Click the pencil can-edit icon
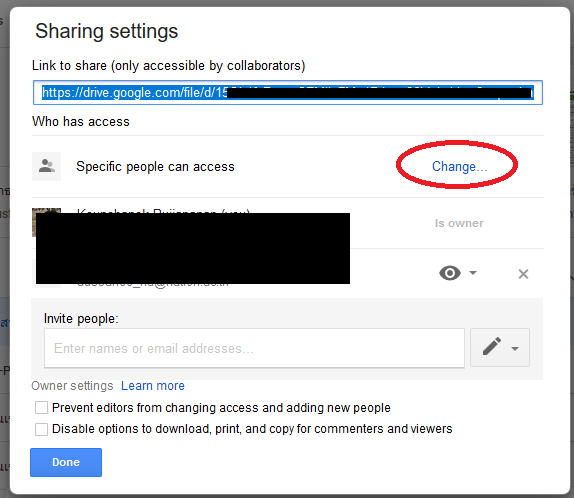 point(492,346)
